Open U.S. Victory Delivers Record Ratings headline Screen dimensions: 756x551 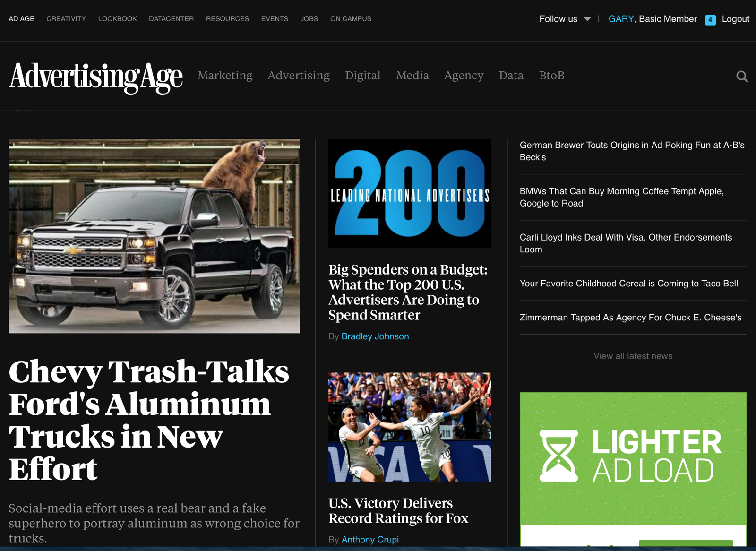tap(398, 510)
